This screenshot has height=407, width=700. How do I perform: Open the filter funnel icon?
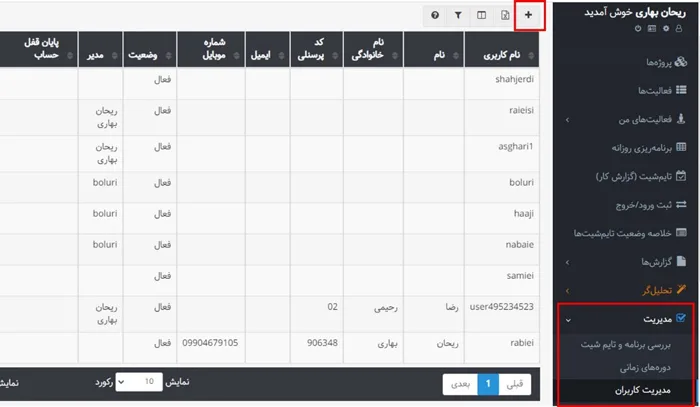coord(458,15)
